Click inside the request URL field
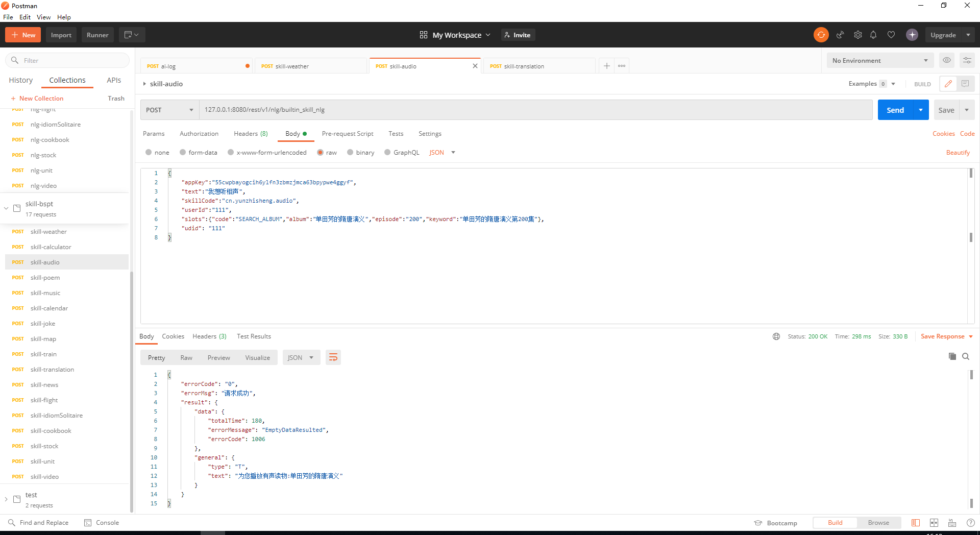The width and height of the screenshot is (980, 535). 536,110
